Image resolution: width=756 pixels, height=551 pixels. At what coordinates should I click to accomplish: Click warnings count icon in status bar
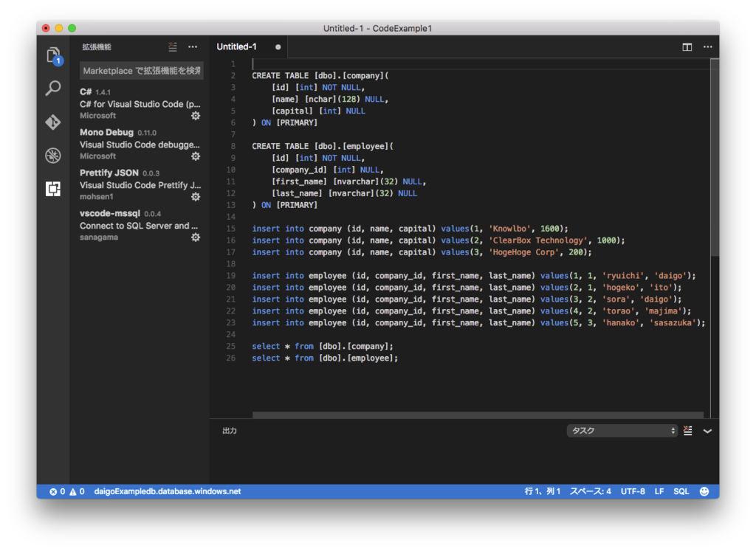[x=77, y=491]
